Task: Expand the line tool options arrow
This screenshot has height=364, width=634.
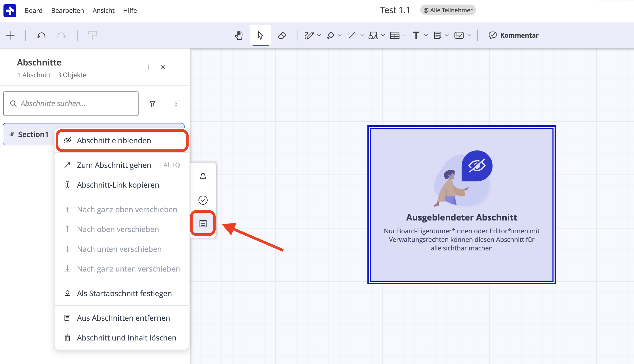Action: (362, 35)
